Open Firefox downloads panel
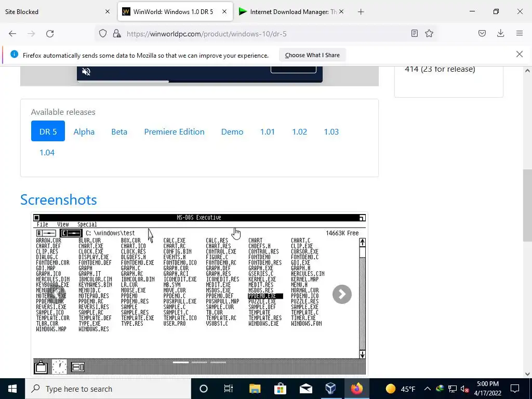Viewport: 532px width, 399px height. click(x=500, y=33)
